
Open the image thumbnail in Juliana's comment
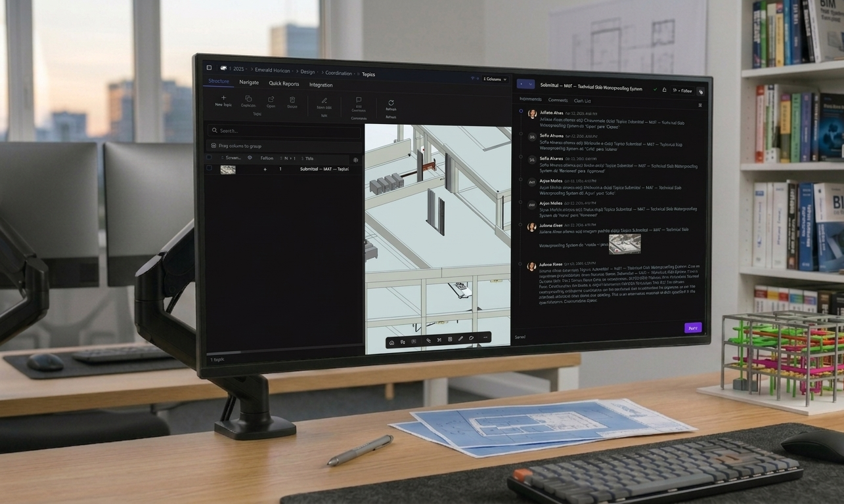[625, 243]
